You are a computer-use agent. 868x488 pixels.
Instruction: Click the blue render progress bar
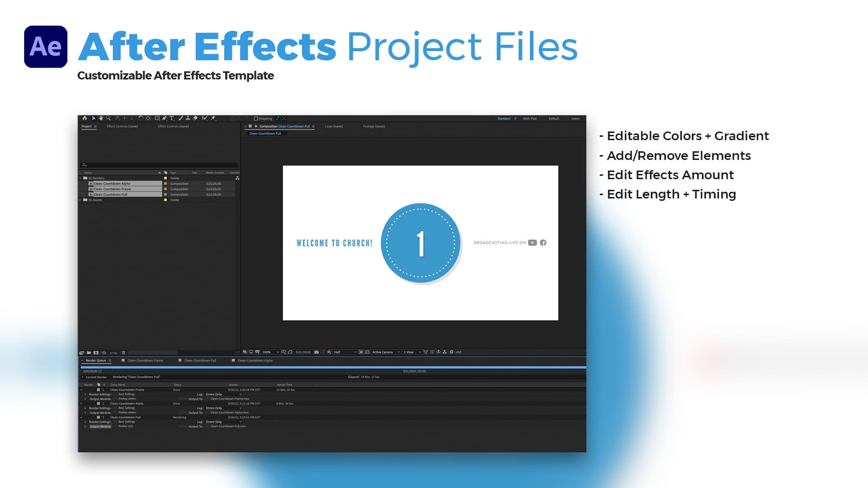(x=333, y=367)
